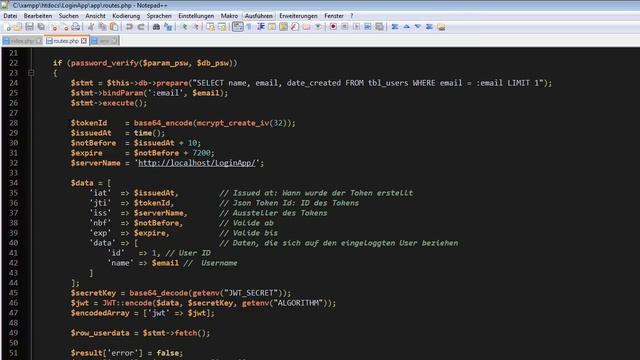Click the Stop Recording macro icon
Viewport: 640px width, 360px height.
[344, 27]
